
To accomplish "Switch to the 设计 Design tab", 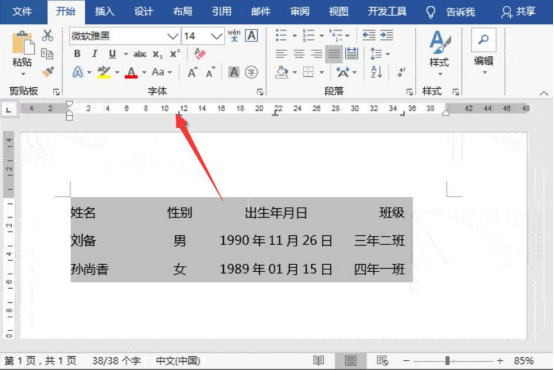I will 143,12.
